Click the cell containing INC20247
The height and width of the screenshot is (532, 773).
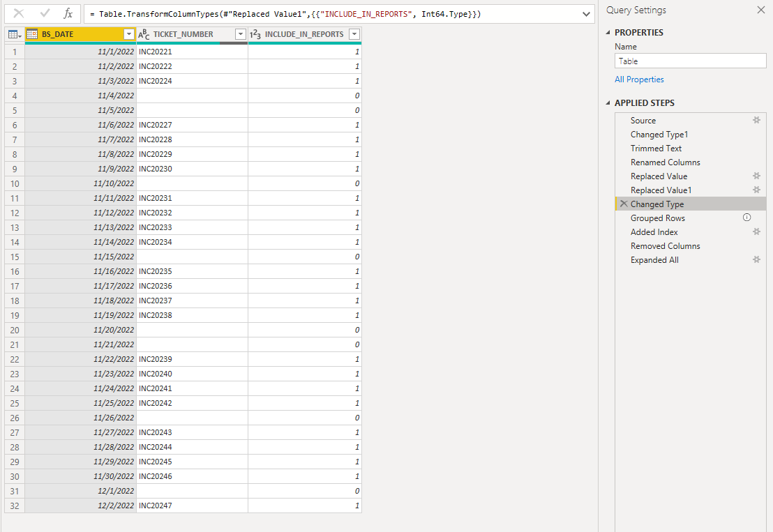193,506
